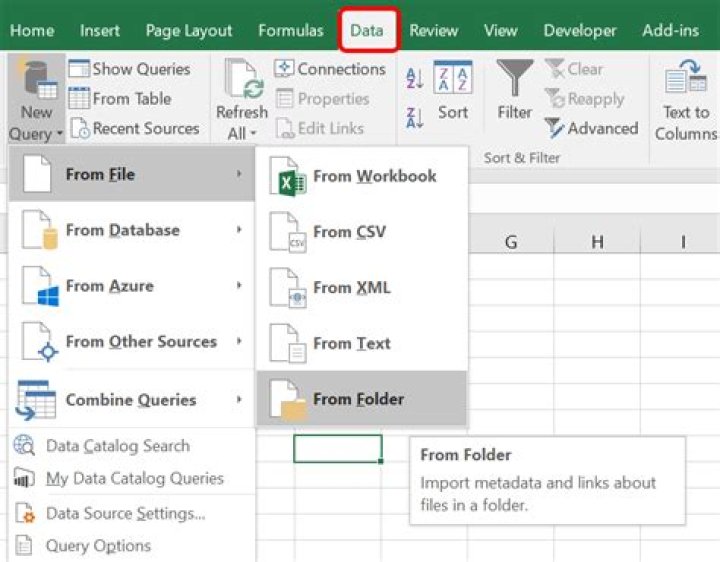Image resolution: width=720 pixels, height=562 pixels.
Task: Switch to the Formulas tab
Action: pos(291,30)
